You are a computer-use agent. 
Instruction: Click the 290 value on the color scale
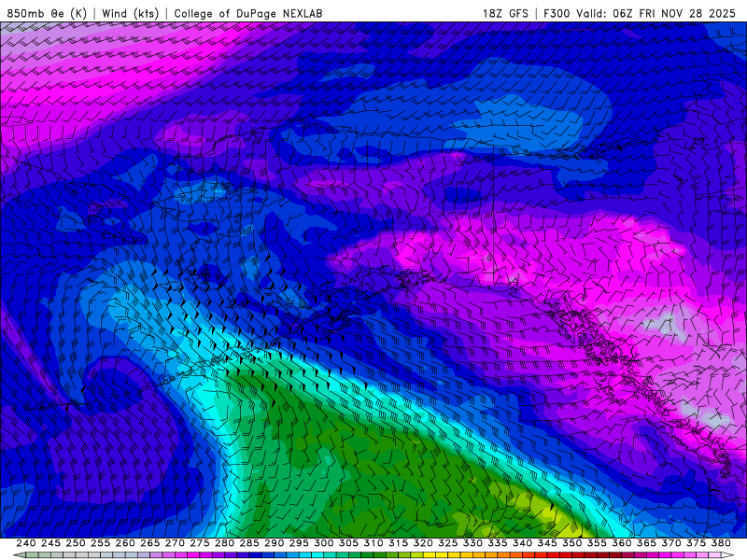tap(274, 543)
